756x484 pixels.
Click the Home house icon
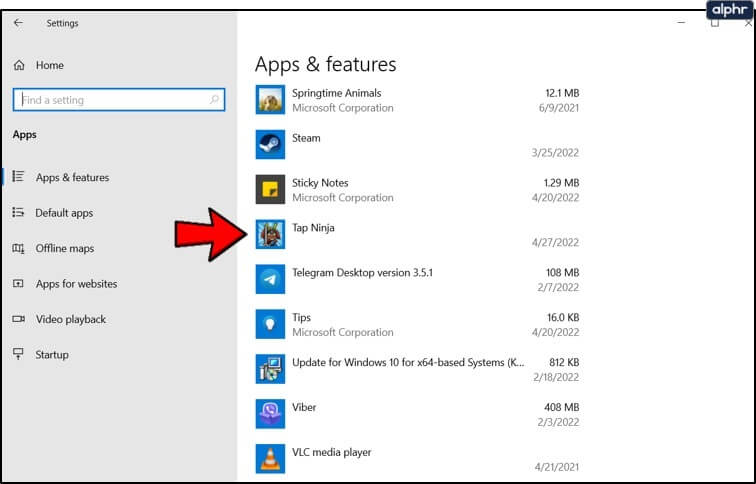[x=19, y=65]
